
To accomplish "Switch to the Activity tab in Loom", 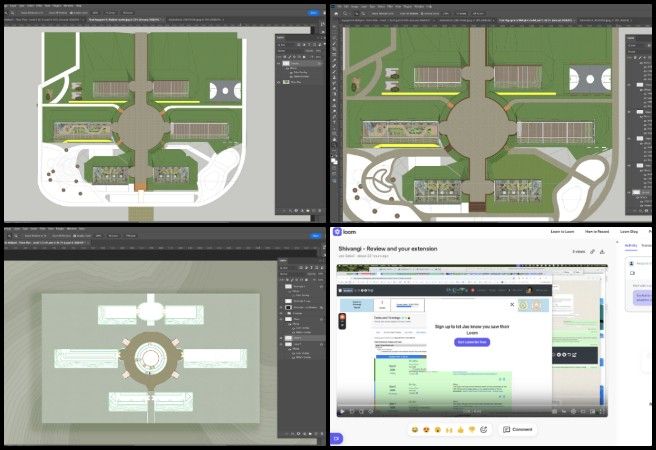I will (x=631, y=244).
